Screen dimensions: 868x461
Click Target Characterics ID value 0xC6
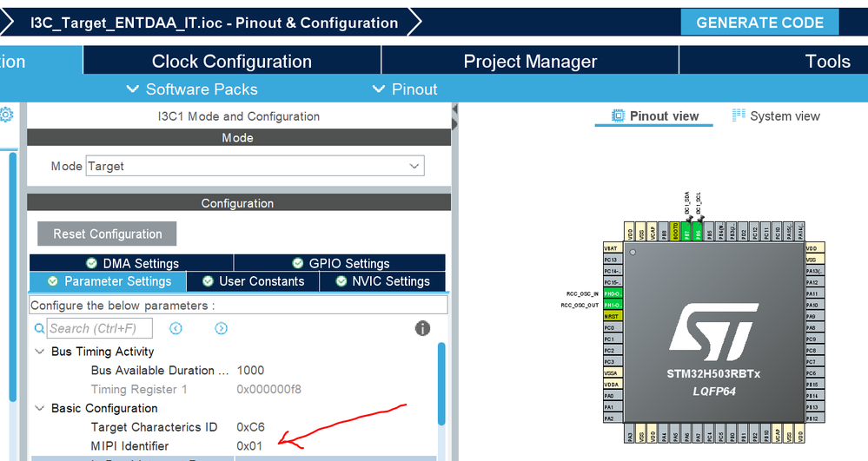coord(250,426)
